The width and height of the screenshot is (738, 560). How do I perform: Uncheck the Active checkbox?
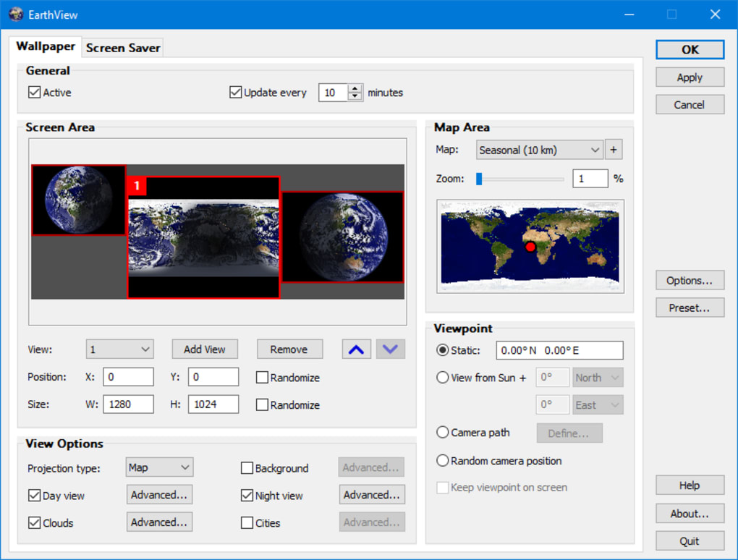point(34,93)
